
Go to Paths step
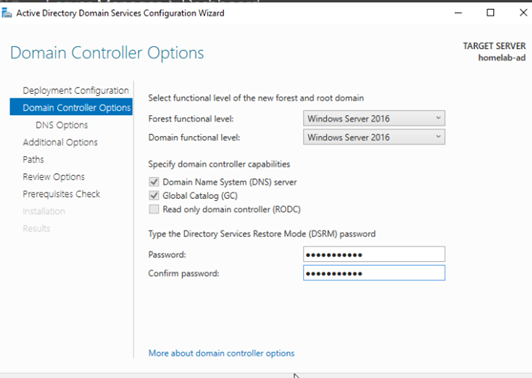point(33,159)
